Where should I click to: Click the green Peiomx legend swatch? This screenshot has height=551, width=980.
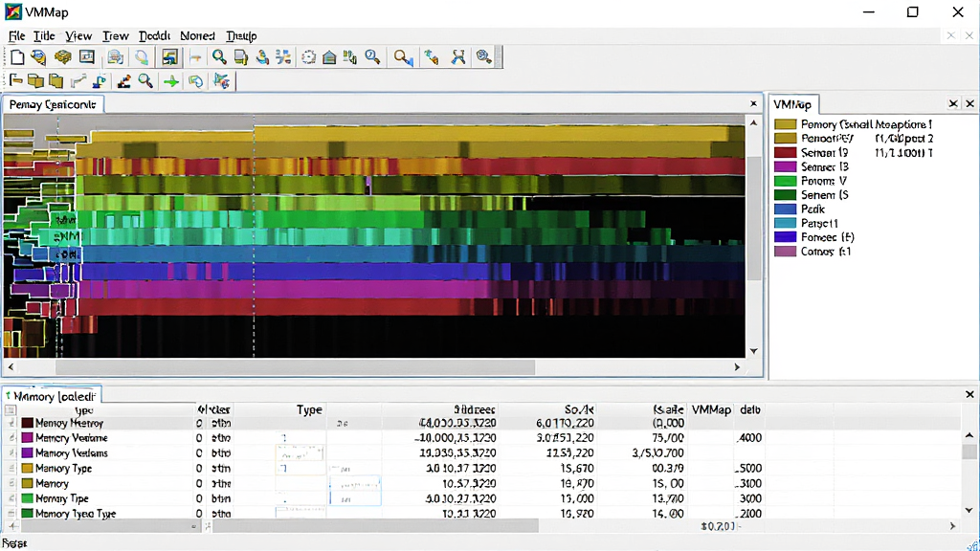785,181
